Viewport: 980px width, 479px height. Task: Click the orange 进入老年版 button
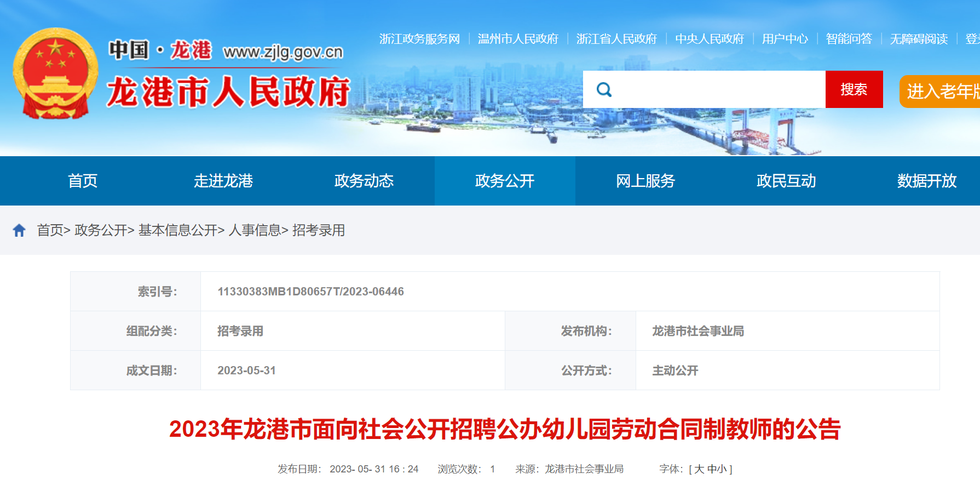click(941, 92)
